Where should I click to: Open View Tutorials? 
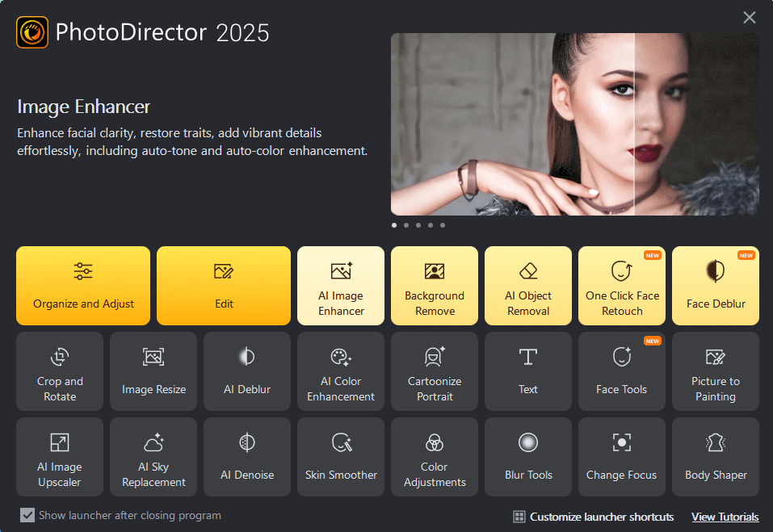pyautogui.click(x=725, y=517)
